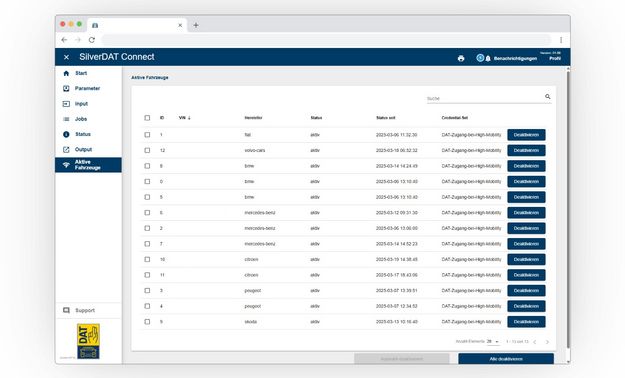
Task: Open the browser three-dot menu
Action: [x=561, y=40]
